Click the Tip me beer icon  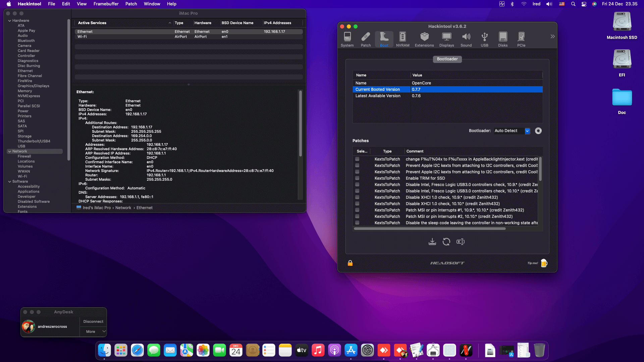tap(544, 263)
